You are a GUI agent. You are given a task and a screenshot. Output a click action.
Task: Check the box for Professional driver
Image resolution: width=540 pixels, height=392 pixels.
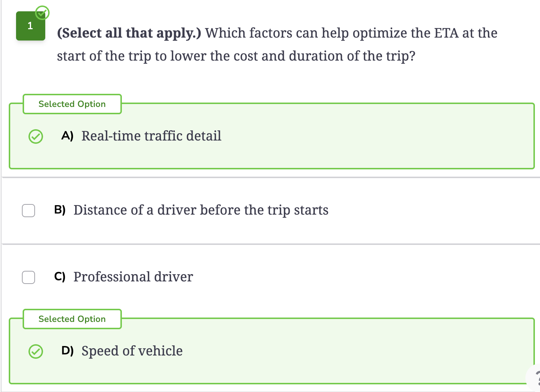[x=28, y=277]
